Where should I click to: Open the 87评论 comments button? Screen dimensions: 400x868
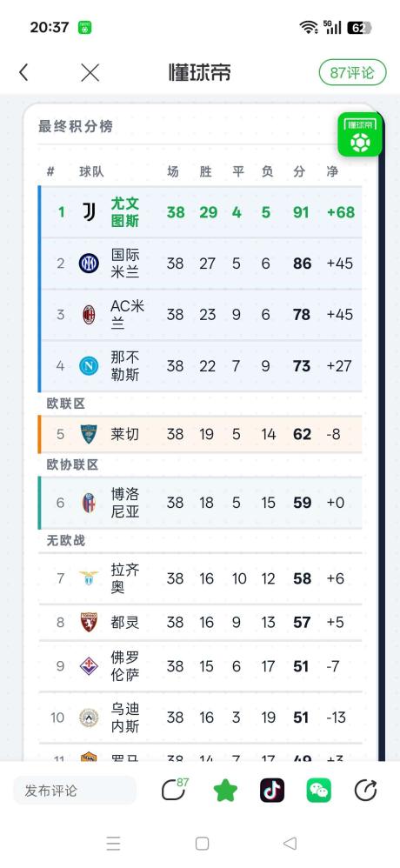[x=352, y=72]
